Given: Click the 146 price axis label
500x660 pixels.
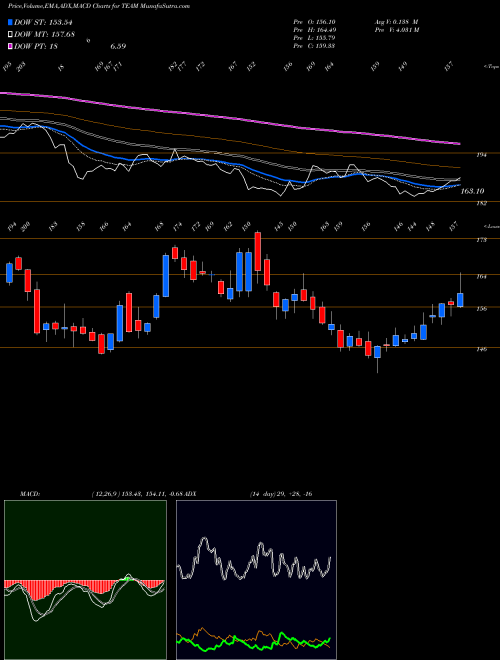Looking at the screenshot, I should pyautogui.click(x=482, y=349).
